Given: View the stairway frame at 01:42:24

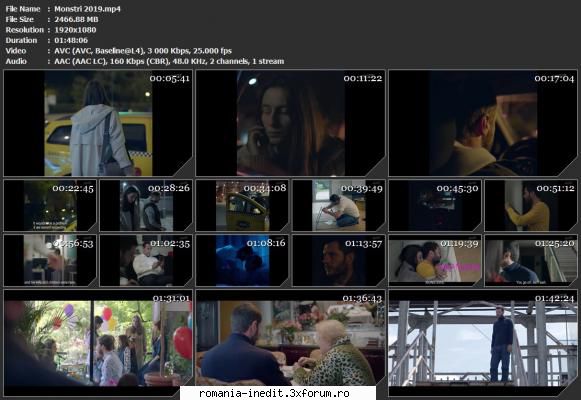Looking at the screenshot, I should [x=483, y=343].
